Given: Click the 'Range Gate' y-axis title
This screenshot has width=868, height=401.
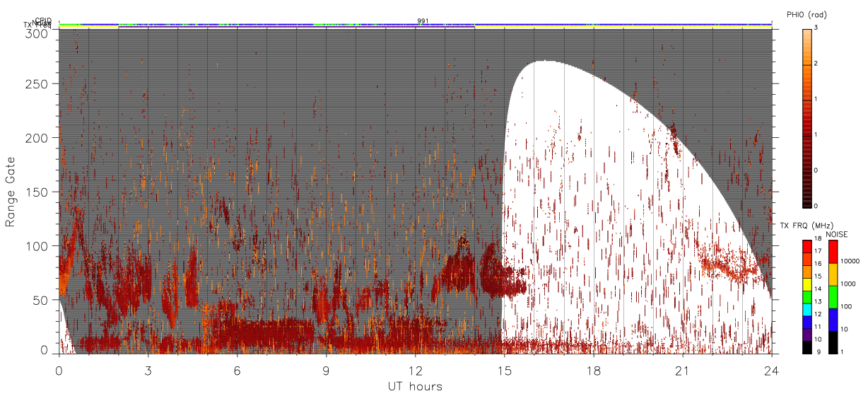Looking at the screenshot, I should 11,191.
